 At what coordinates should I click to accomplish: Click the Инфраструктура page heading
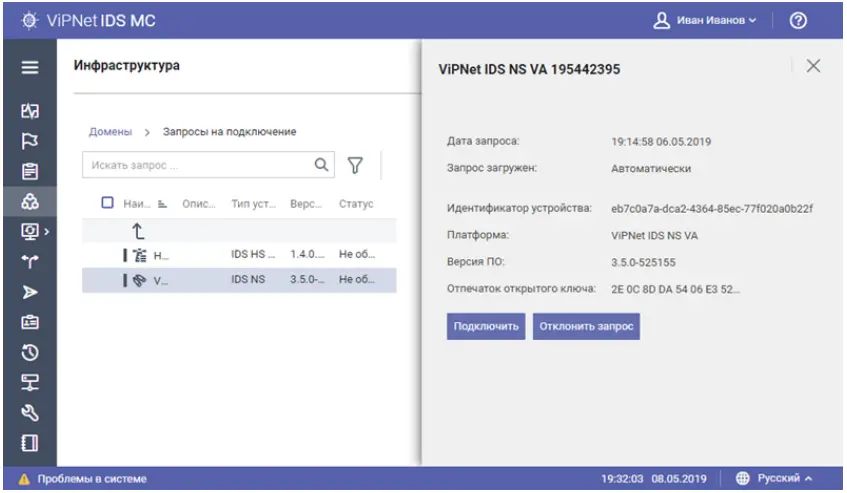point(127,65)
